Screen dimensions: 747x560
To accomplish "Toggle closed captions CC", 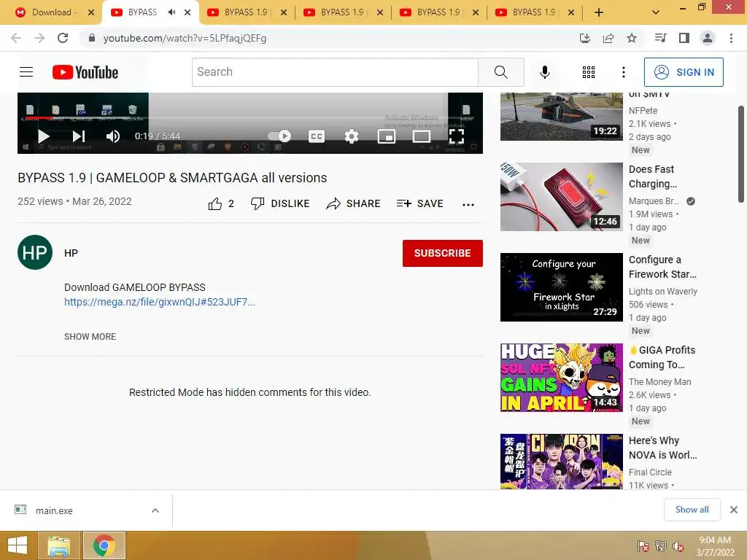I will 317,136.
